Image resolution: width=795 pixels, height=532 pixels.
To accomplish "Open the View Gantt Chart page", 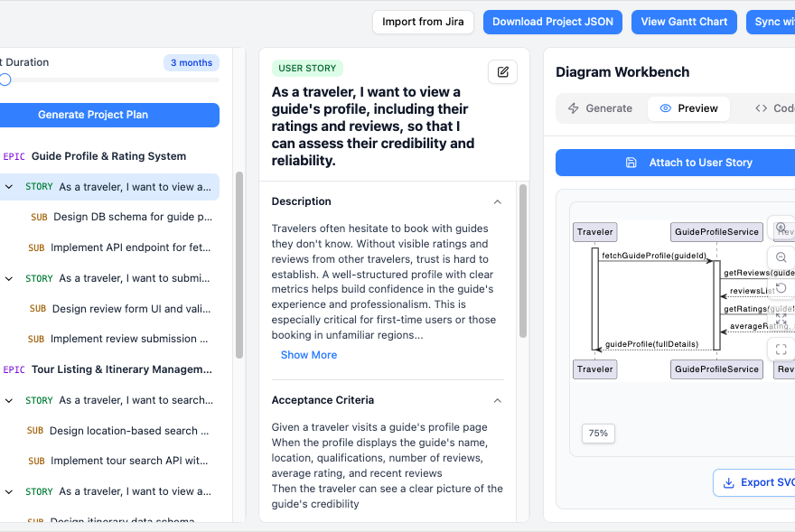I will 684,22.
